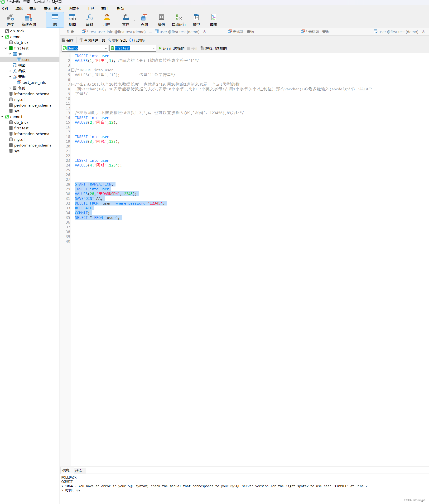Open the Query Builder (查询创建工具)
The width and height of the screenshot is (429, 504).
(x=92, y=40)
